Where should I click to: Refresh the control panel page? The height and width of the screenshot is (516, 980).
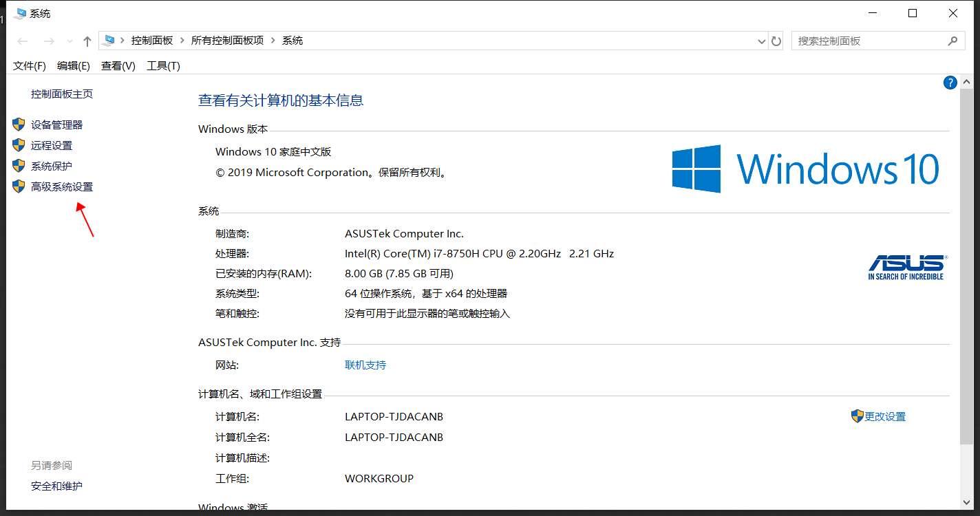[776, 41]
